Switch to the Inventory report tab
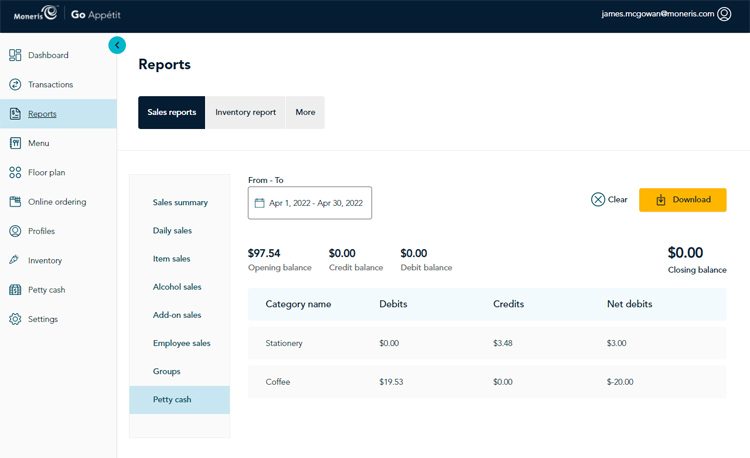The image size is (750, 458). coord(245,112)
